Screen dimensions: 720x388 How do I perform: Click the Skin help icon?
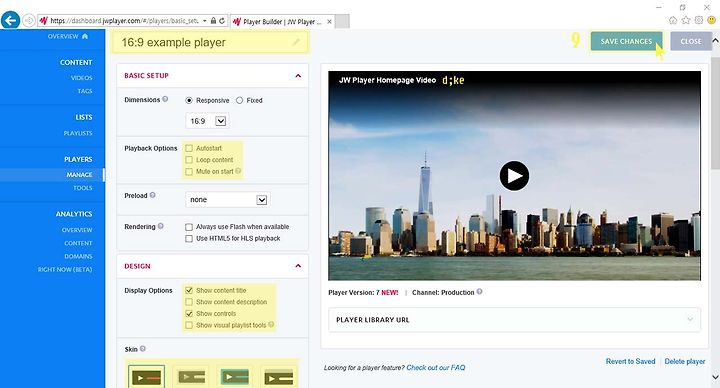(143, 349)
